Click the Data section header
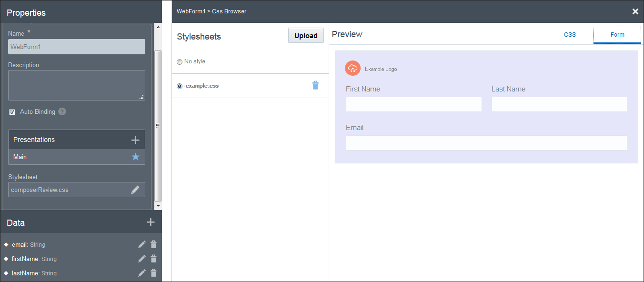The image size is (644, 282). click(81, 222)
